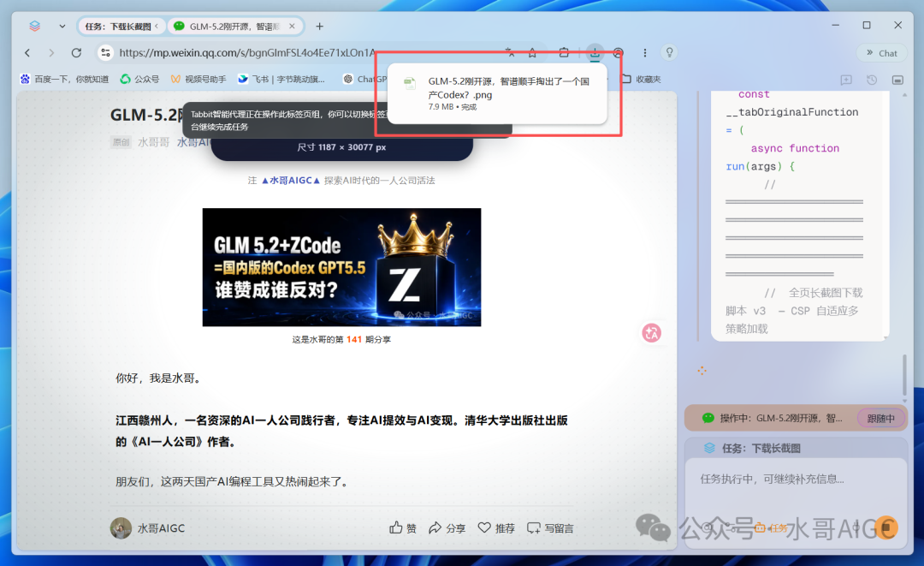Click the GLM 5.2+ZCode cover image
Screen dimensions: 924x566
(341, 267)
